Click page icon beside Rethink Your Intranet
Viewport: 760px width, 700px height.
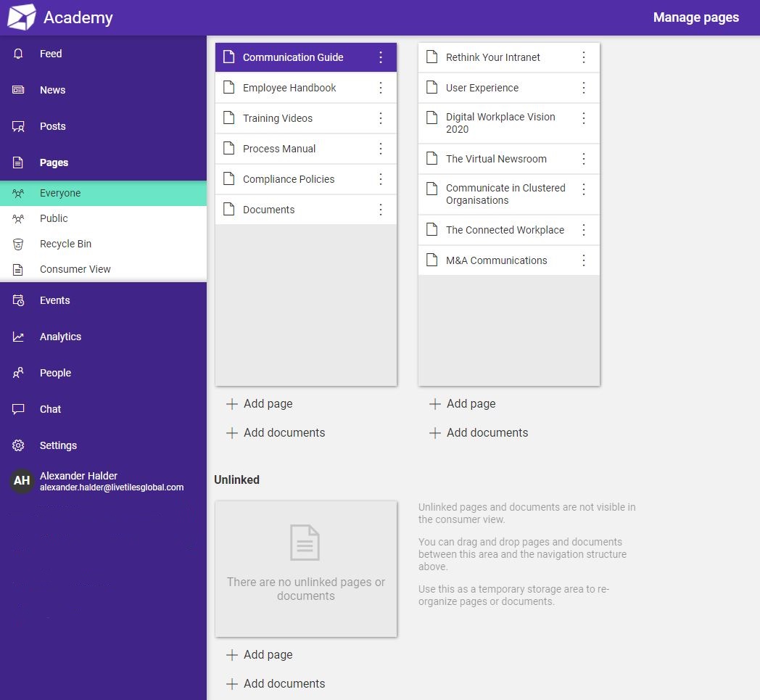click(432, 57)
